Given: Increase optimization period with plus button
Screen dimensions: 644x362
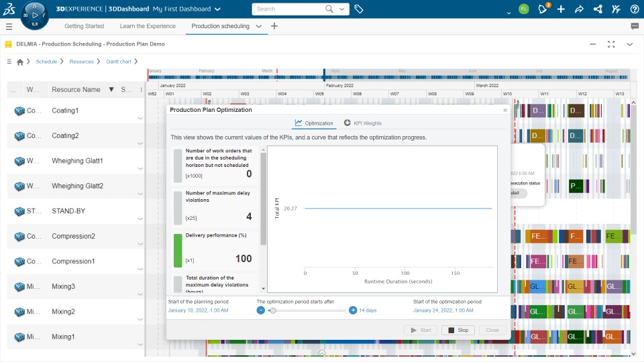Looking at the screenshot, I should point(353,310).
